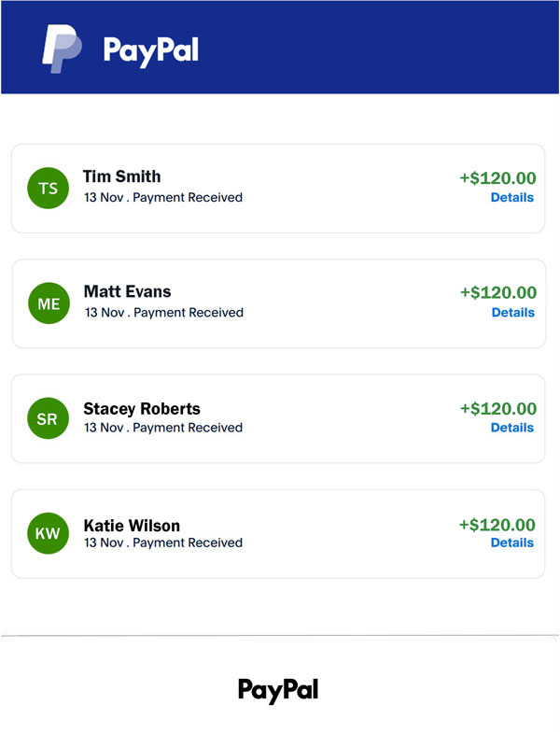Click the +$120.00 amount for Tim Smith

coord(497,176)
